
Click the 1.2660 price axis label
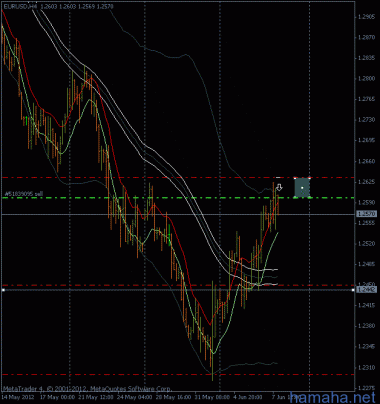(x=366, y=161)
